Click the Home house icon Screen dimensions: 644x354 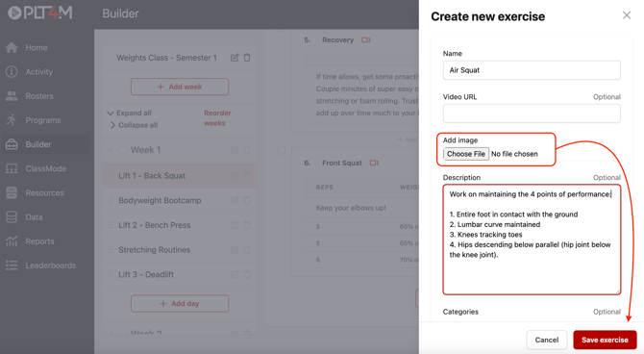tap(12, 48)
